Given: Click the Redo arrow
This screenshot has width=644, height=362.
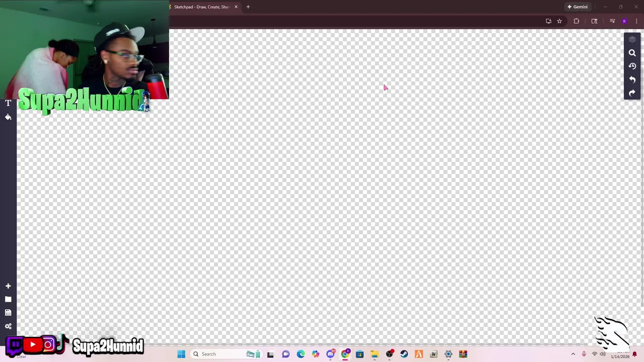Looking at the screenshot, I should tap(632, 94).
